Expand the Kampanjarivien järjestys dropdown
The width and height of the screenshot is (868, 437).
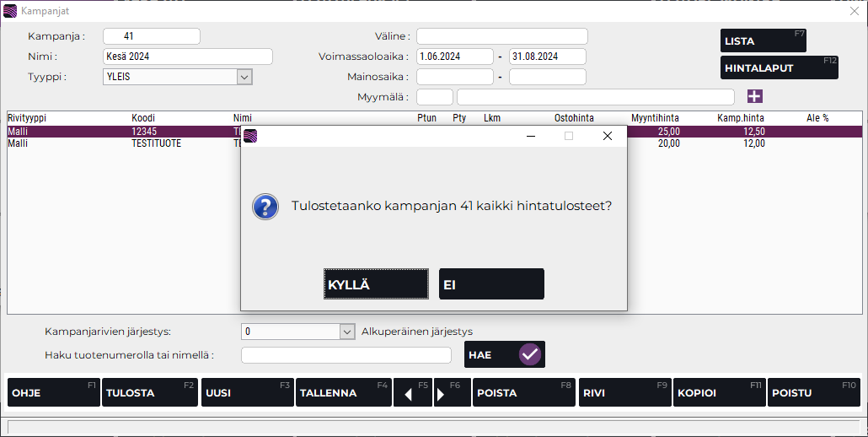[x=347, y=332]
